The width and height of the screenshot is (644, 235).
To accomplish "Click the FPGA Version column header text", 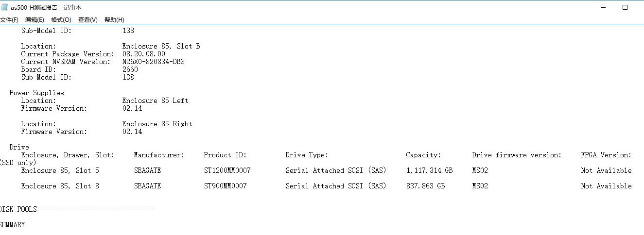I will click(606, 155).
